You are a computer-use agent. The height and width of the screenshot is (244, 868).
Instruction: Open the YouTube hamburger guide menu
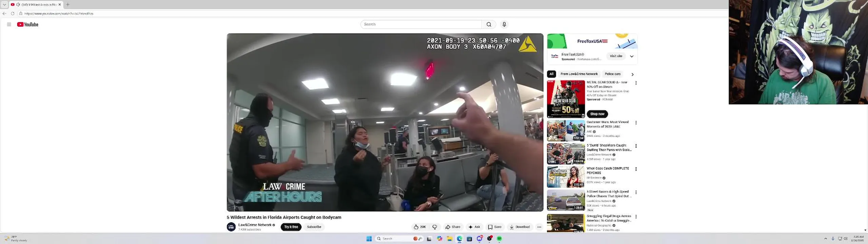click(x=9, y=24)
